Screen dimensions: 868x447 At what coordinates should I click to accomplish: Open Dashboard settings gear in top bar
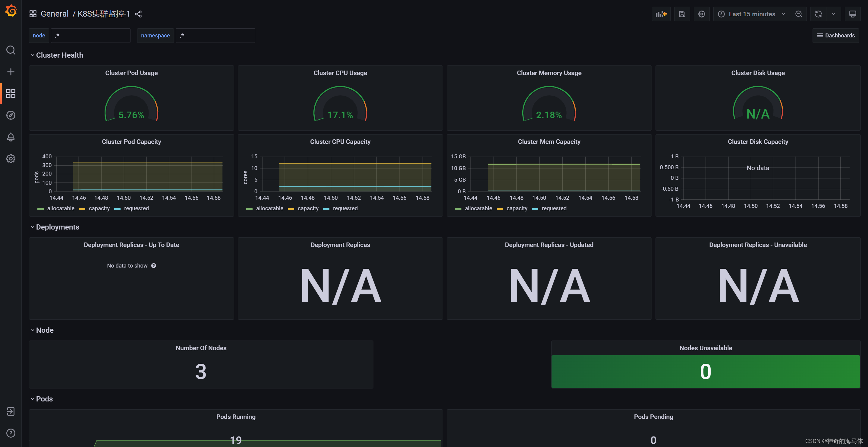pyautogui.click(x=702, y=14)
